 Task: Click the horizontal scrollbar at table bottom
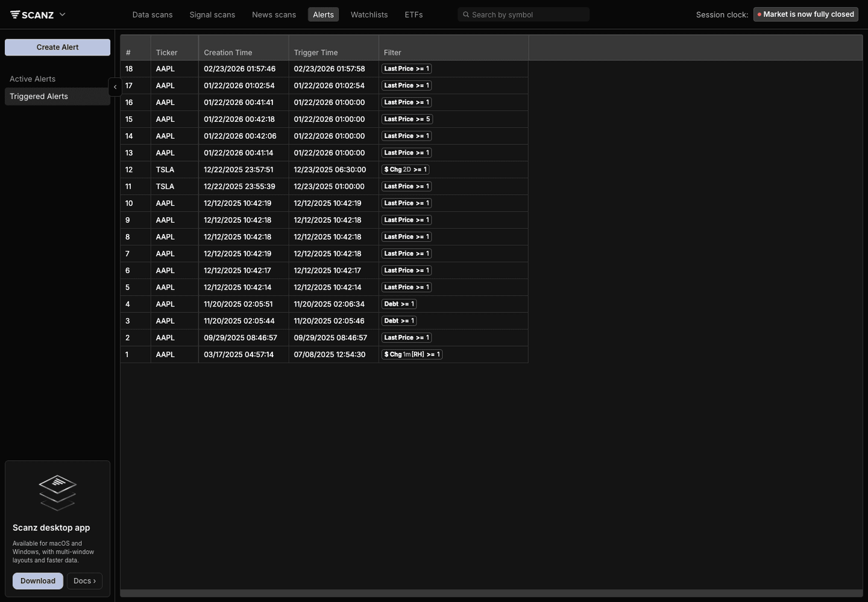(491, 594)
